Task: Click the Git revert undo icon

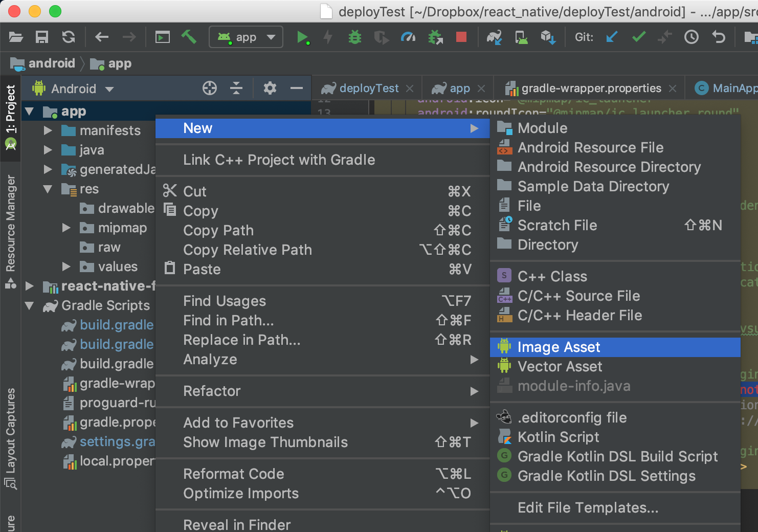Action: (719, 37)
